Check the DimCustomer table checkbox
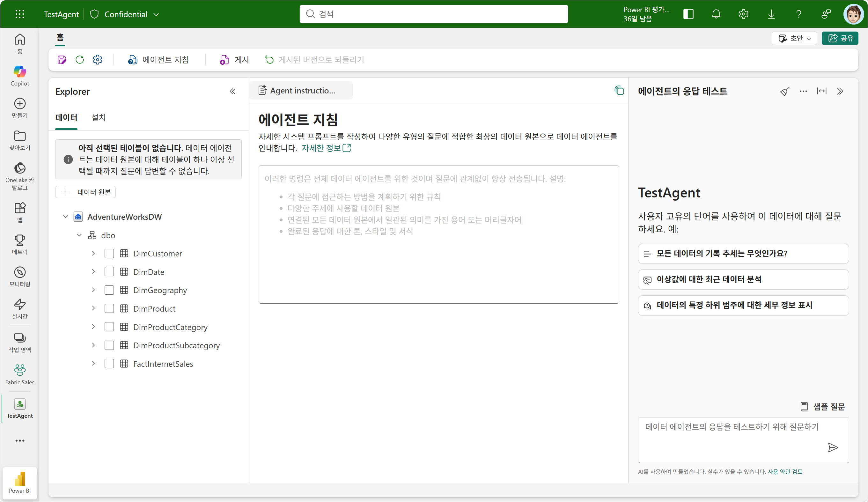The image size is (868, 502). (x=109, y=254)
